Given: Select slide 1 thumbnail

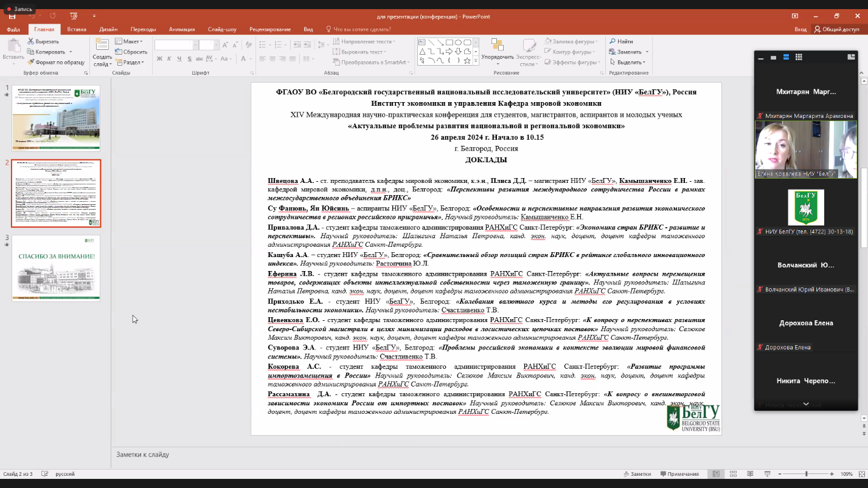Looking at the screenshot, I should (x=56, y=118).
